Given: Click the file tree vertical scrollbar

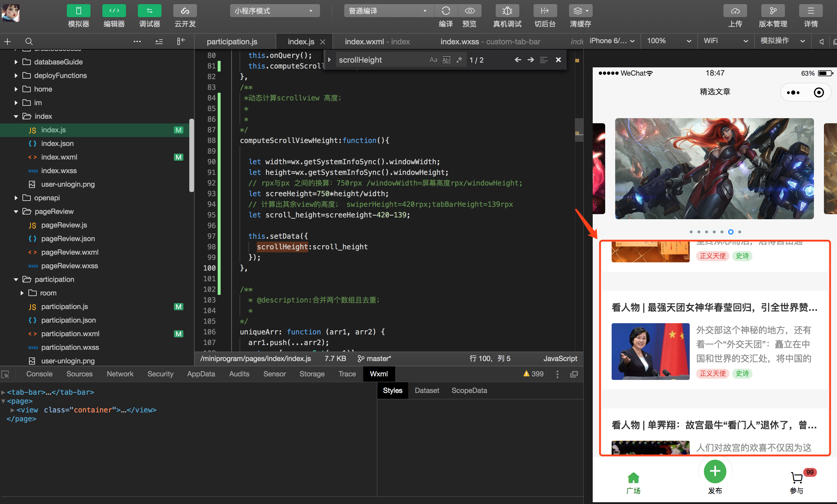Looking at the screenshot, I should (x=192, y=155).
